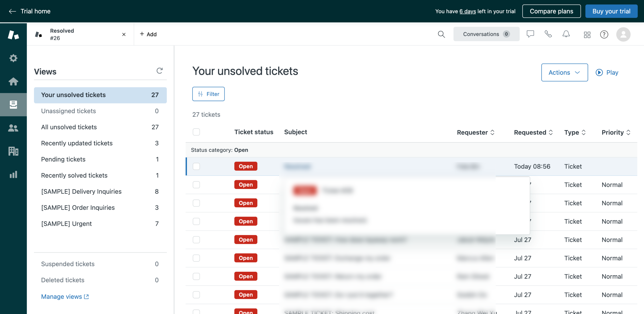
Task: Select the second Open ticket checkbox
Action: tap(196, 185)
